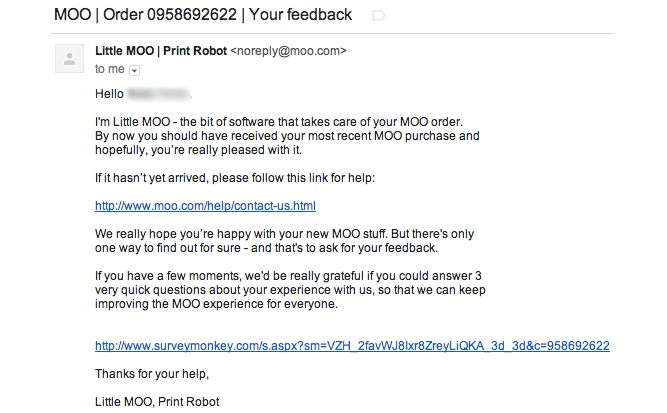Viewport: 667px width, 413px height.
Task: Open the SurveyMonkey feedback survey link
Action: (x=352, y=346)
